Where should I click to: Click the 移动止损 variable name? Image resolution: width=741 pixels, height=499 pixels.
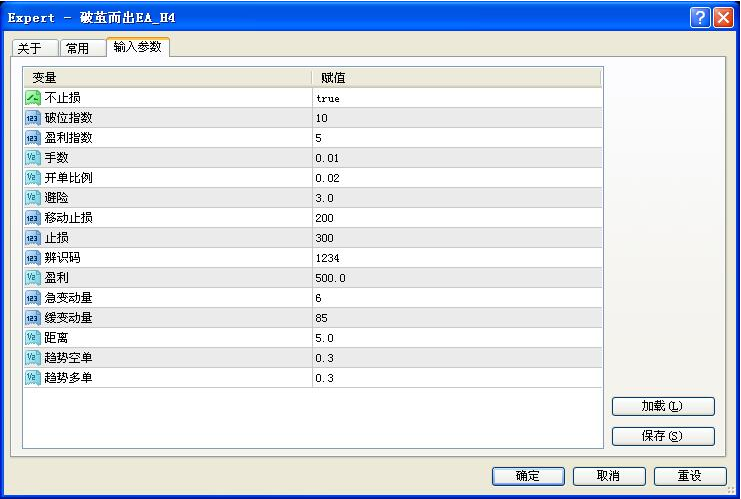(x=69, y=218)
